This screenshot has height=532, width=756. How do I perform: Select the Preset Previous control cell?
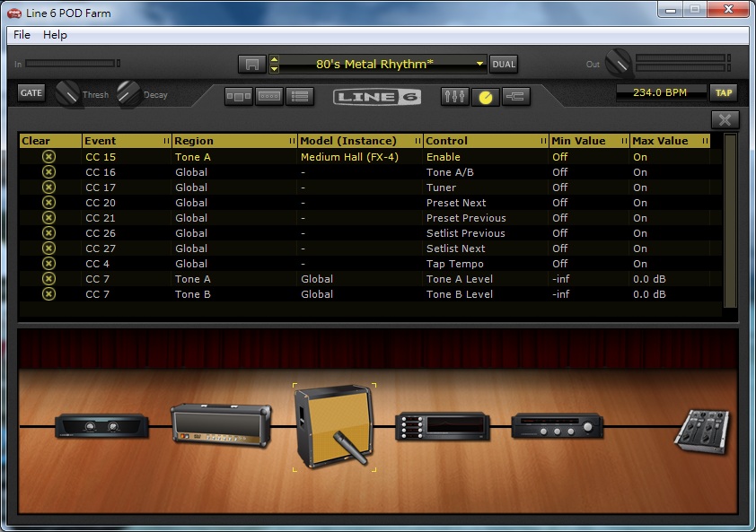coord(466,218)
